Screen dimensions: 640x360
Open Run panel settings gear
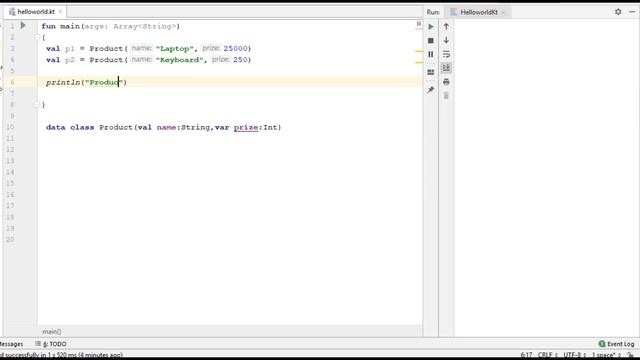(x=618, y=12)
